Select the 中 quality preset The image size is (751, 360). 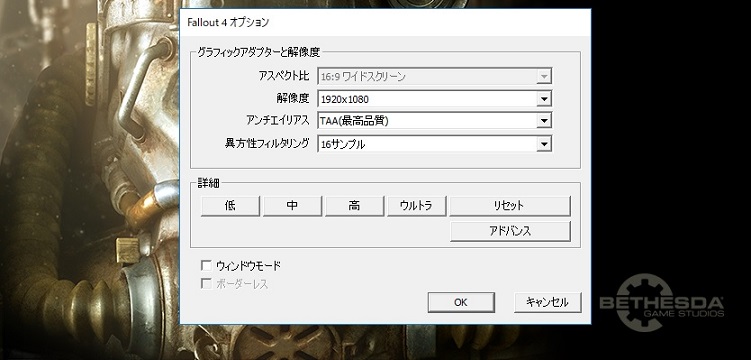(292, 206)
